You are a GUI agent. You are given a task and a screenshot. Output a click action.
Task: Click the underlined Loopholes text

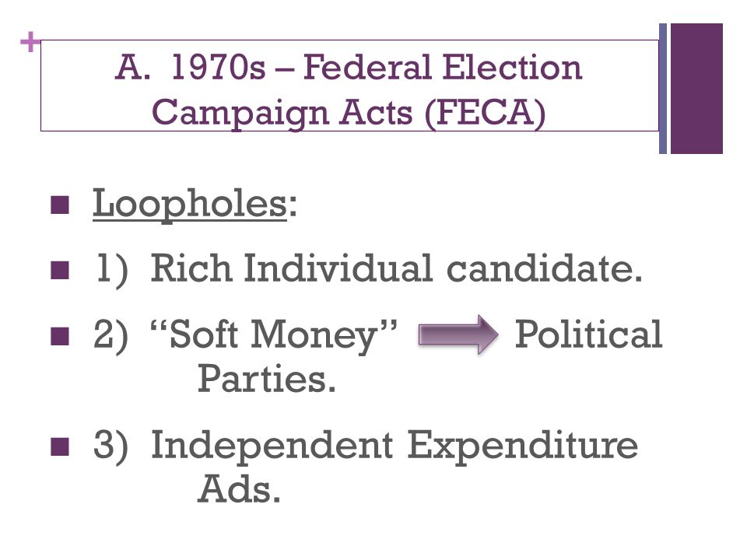190,204
